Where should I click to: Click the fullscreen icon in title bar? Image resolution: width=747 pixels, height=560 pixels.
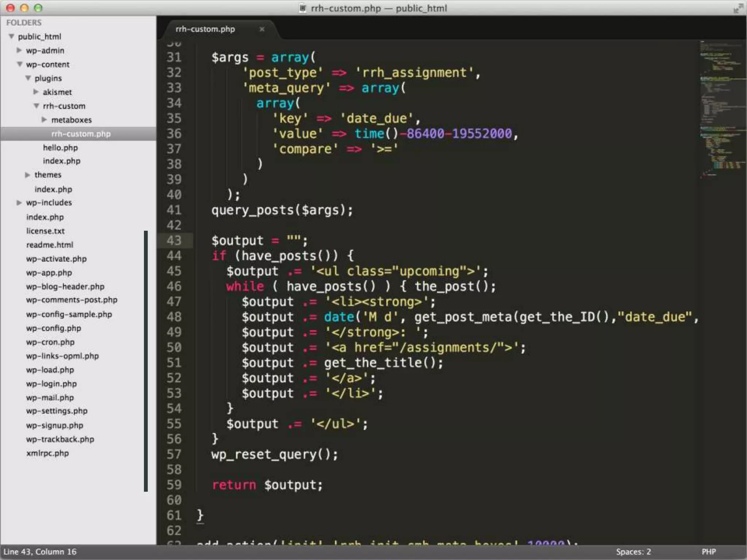point(738,8)
